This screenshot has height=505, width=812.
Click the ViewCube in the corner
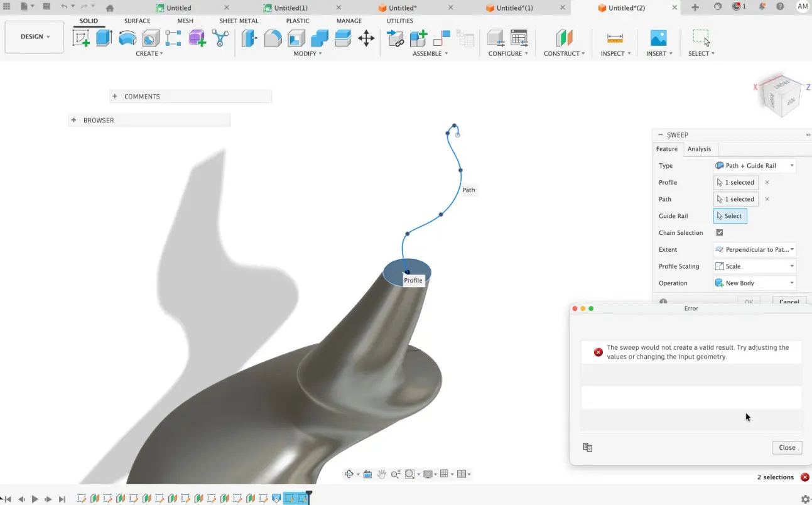(781, 95)
